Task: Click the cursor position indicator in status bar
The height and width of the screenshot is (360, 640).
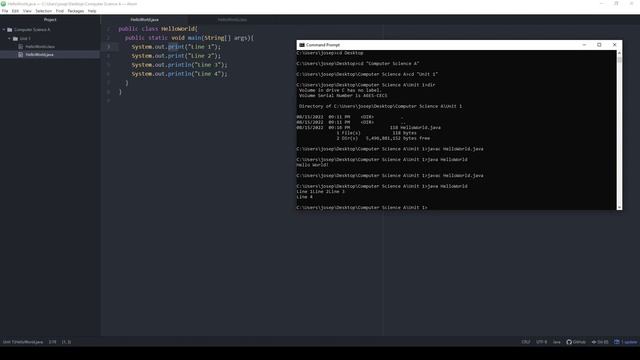Action: (x=52, y=342)
